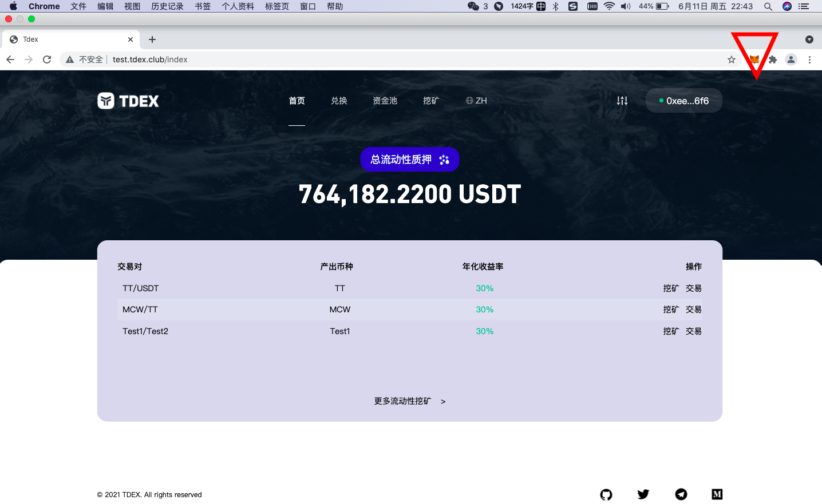Image resolution: width=822 pixels, height=504 pixels.
Task: Click the 年化收益率 column header
Action: [483, 267]
